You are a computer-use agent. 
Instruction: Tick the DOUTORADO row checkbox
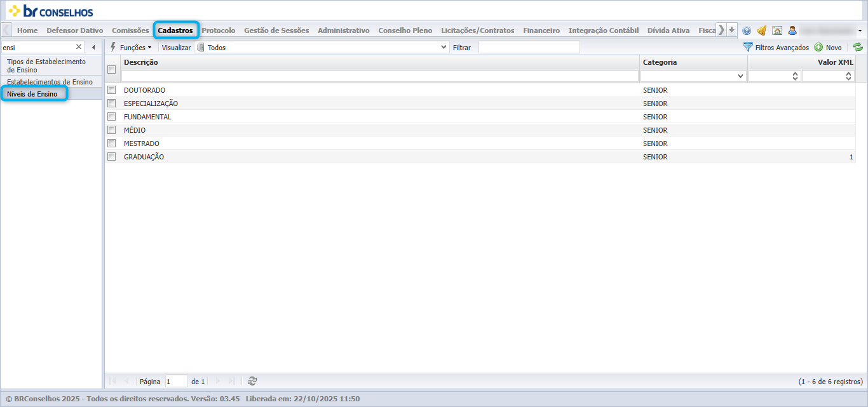(x=112, y=90)
